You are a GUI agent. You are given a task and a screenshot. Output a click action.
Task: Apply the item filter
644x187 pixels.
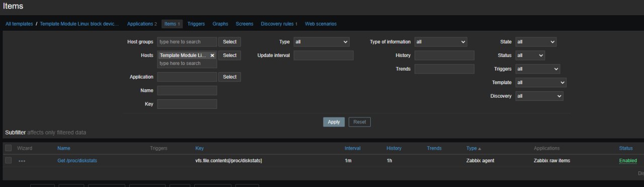point(334,122)
